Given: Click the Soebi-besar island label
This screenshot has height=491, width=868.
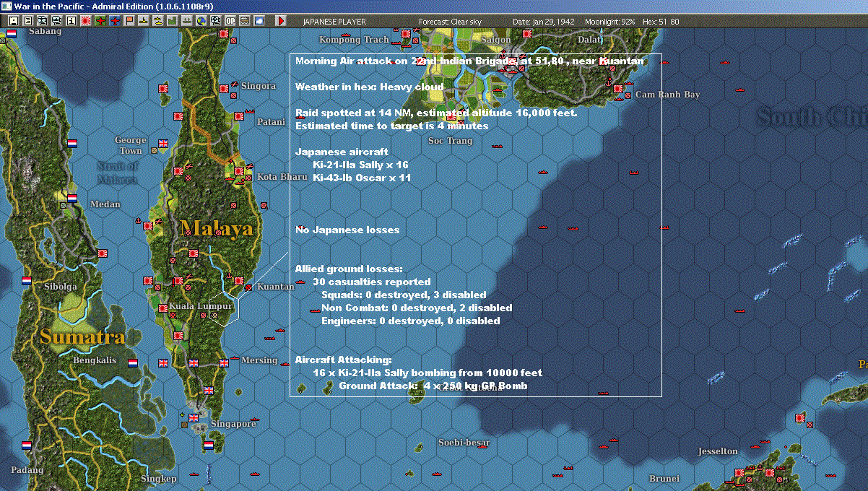Looking at the screenshot, I should point(464,442).
